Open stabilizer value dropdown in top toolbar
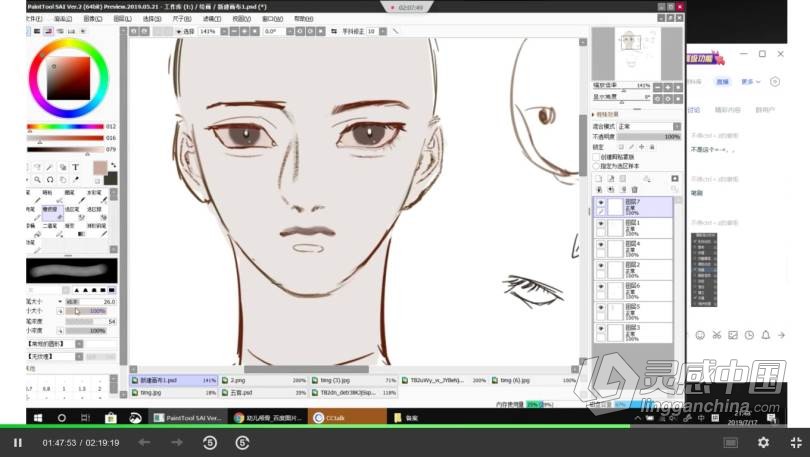The image size is (810, 457). (383, 31)
